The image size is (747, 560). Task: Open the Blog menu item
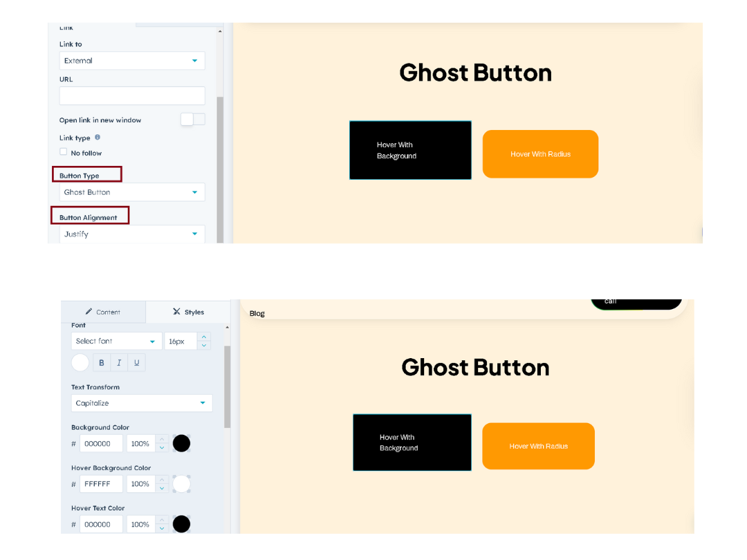257,313
